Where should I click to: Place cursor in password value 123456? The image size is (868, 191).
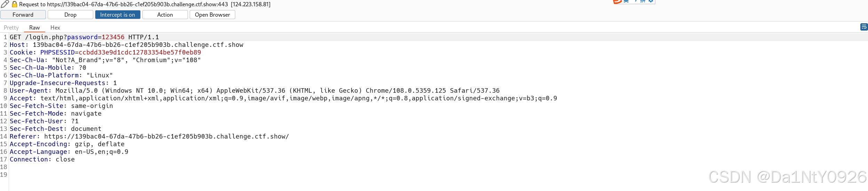pyautogui.click(x=113, y=37)
